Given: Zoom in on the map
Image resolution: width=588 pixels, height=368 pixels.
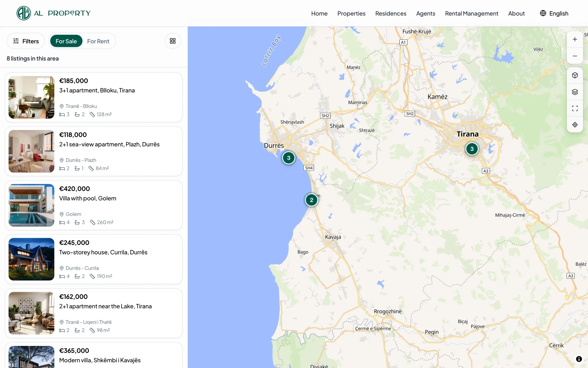Looking at the screenshot, I should click(575, 39).
